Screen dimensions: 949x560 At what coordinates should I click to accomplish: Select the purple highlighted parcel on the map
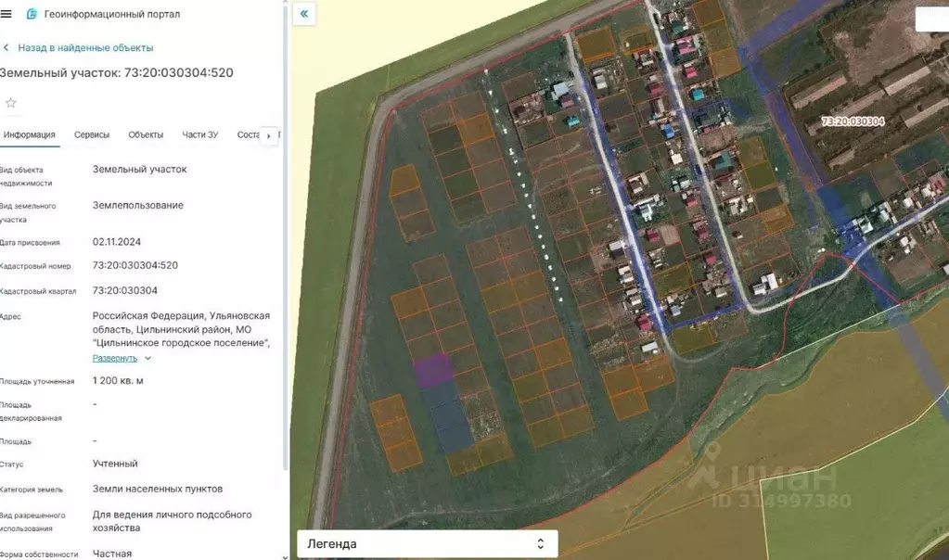[433, 370]
